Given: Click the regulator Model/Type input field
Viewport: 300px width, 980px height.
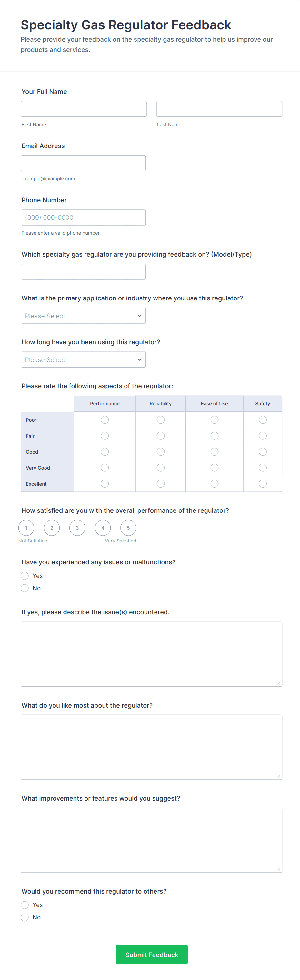Looking at the screenshot, I should 83,272.
